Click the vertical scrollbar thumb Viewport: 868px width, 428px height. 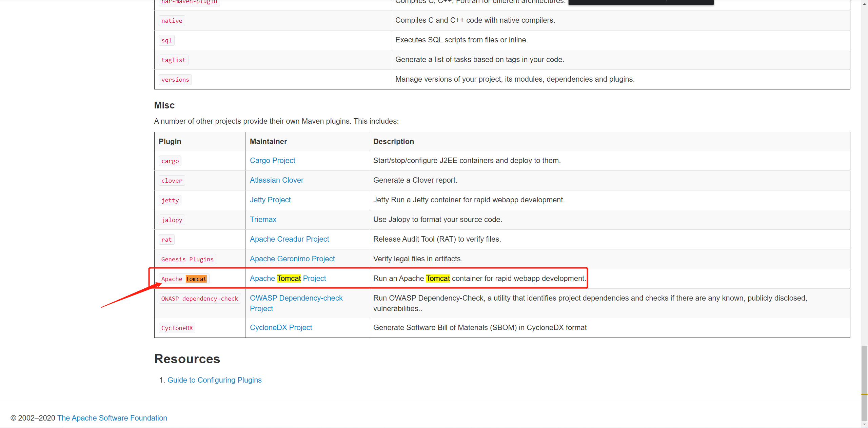(864, 382)
